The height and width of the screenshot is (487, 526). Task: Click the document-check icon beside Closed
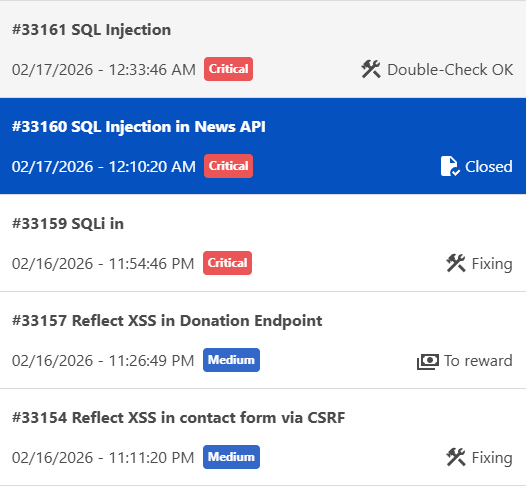tap(450, 166)
